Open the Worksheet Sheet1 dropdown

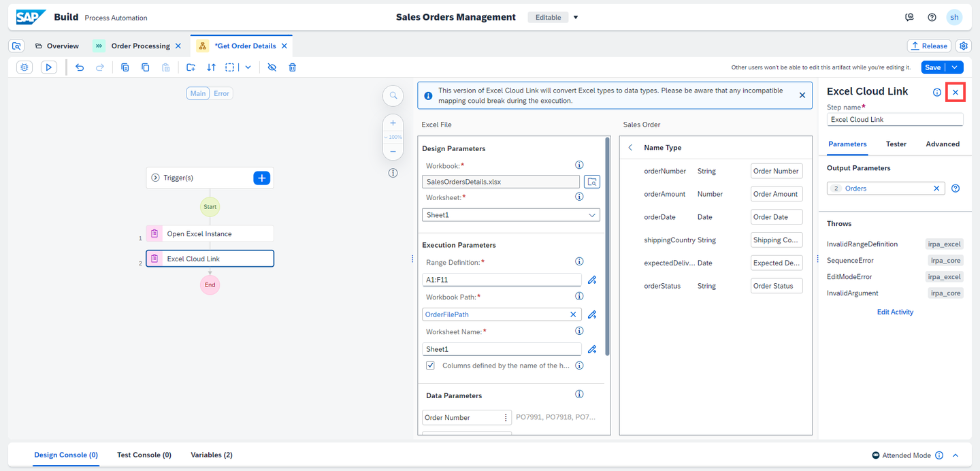[x=511, y=215]
